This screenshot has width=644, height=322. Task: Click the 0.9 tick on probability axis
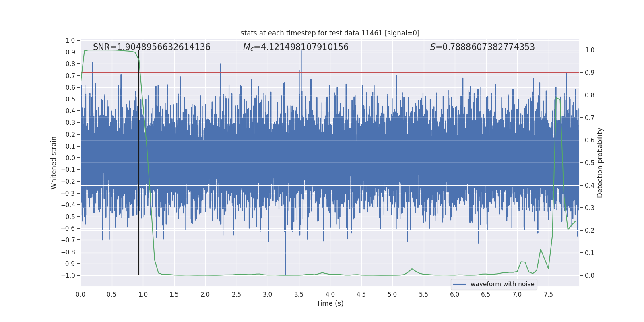pyautogui.click(x=590, y=73)
